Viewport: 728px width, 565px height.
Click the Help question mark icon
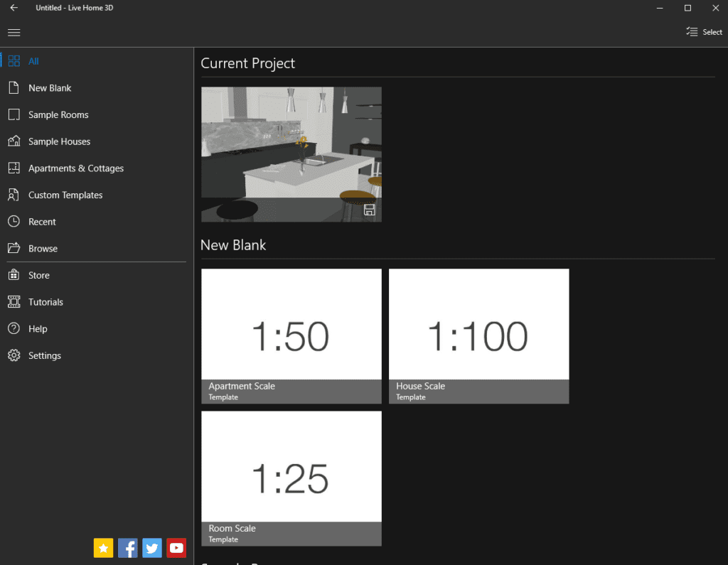[14, 328]
